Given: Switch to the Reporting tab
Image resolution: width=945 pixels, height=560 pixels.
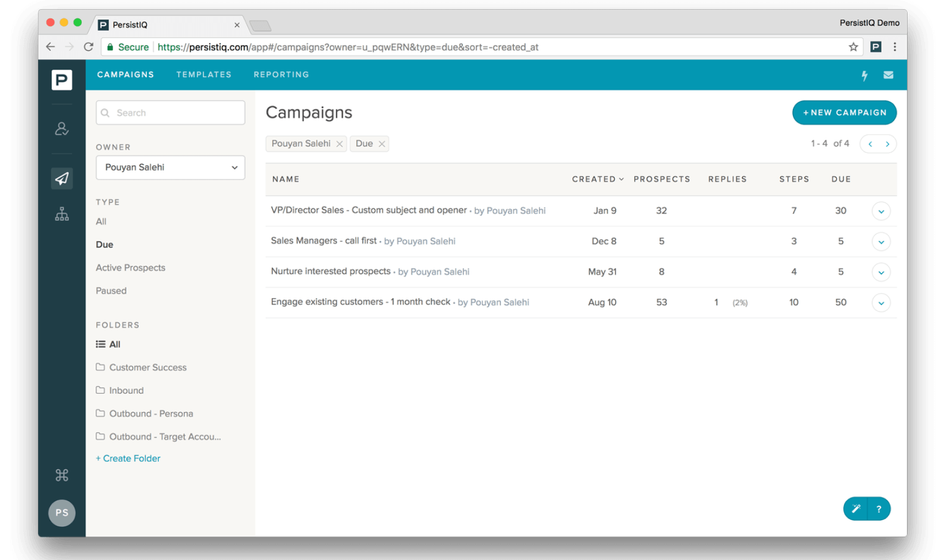Looking at the screenshot, I should point(281,75).
